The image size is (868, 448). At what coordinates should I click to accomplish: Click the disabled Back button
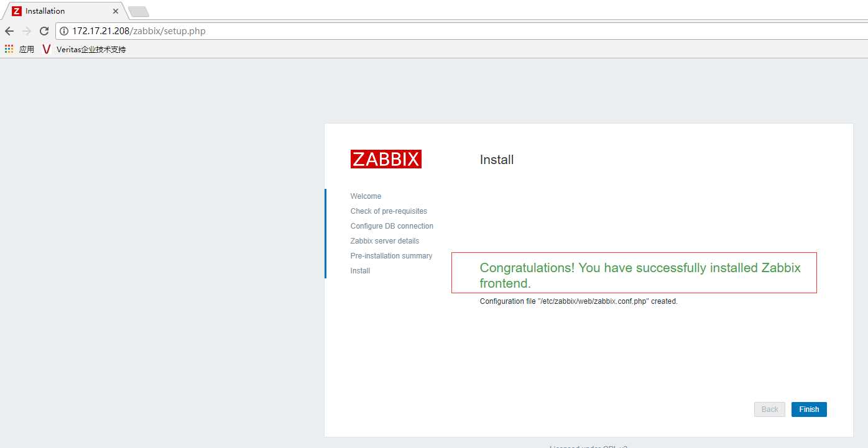coord(770,409)
